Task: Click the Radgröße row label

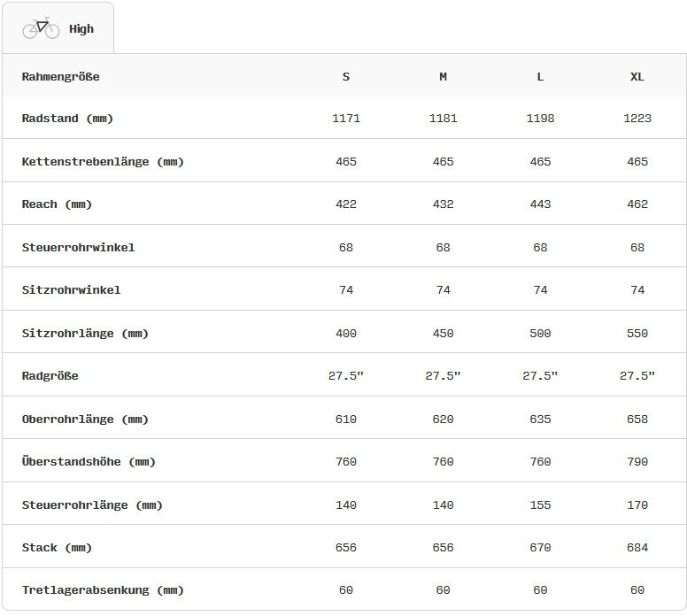Action: [50, 376]
